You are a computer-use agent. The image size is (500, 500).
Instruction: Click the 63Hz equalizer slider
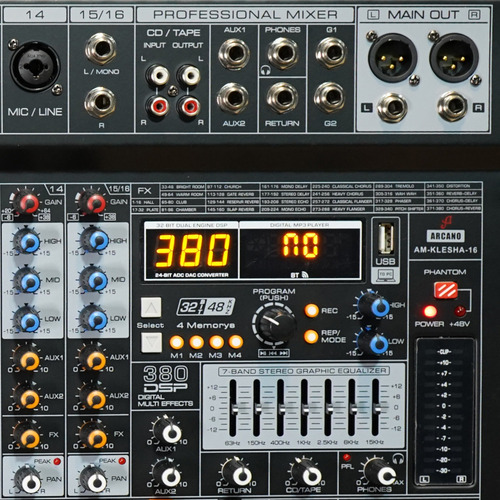click(234, 407)
